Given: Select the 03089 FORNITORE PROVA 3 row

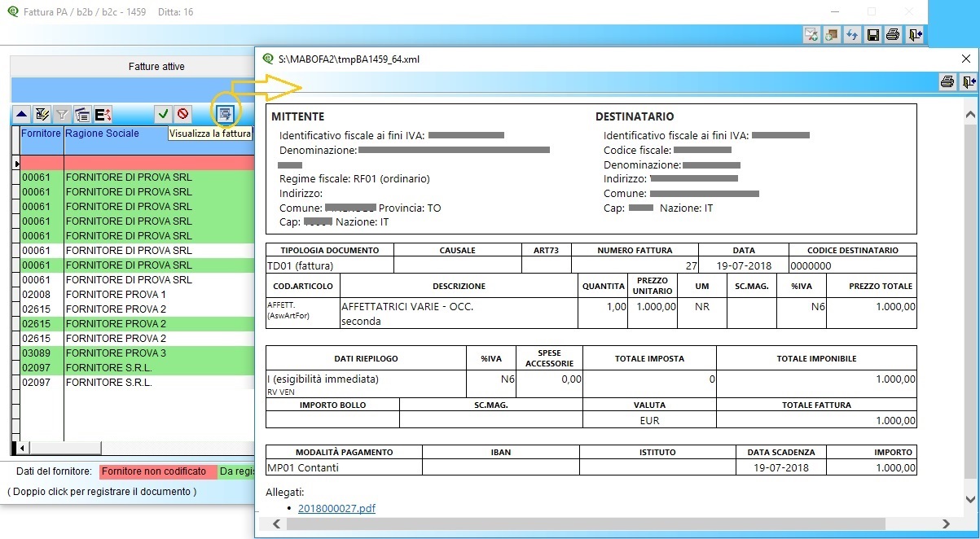Looking at the screenshot, I should tap(137, 353).
